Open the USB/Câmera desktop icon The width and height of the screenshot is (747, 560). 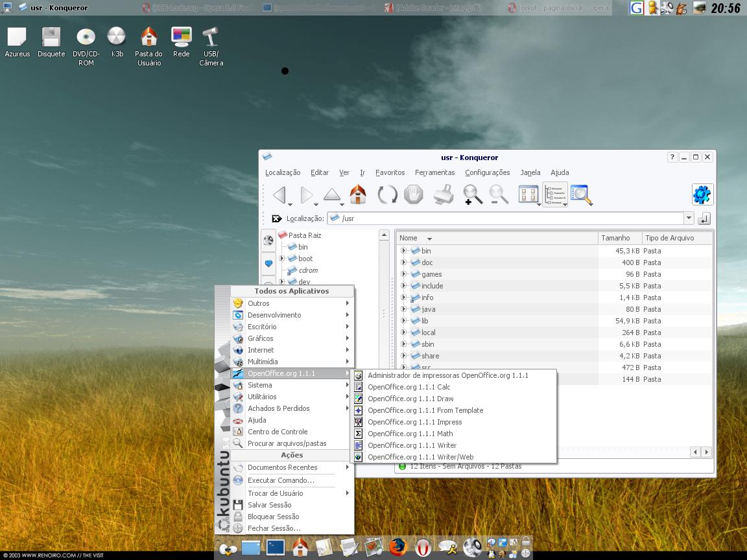[x=211, y=47]
